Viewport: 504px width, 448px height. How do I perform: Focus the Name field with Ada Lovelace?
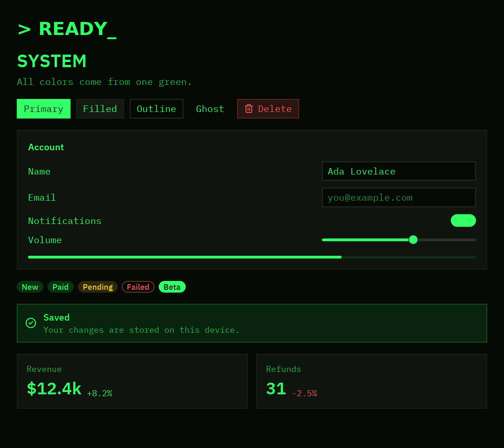399,171
